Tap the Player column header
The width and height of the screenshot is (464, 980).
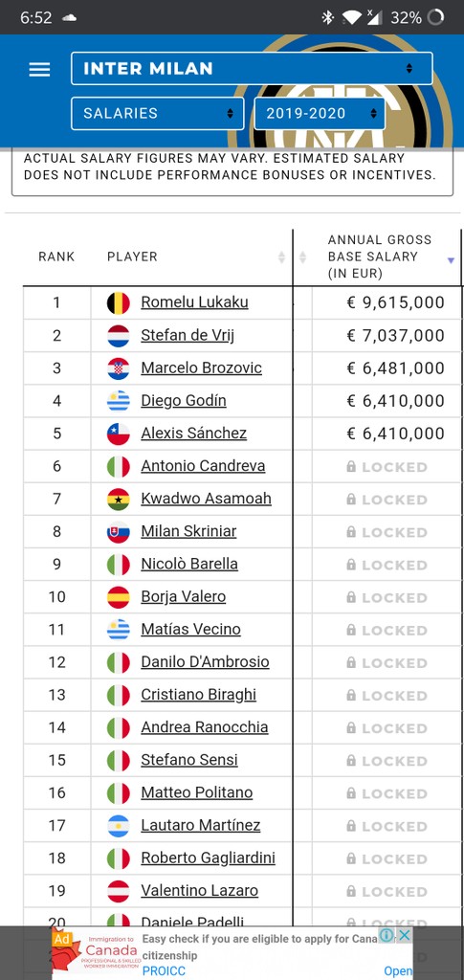(x=132, y=256)
